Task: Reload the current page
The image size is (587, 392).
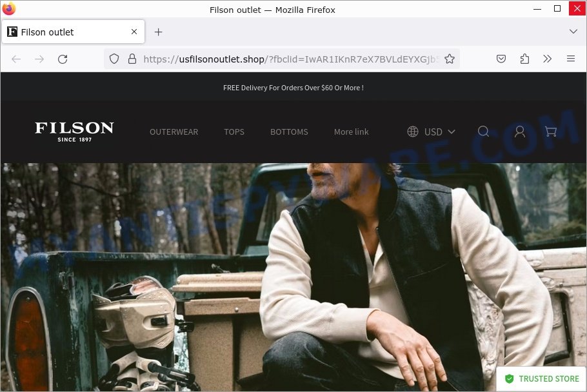Action: pyautogui.click(x=63, y=59)
